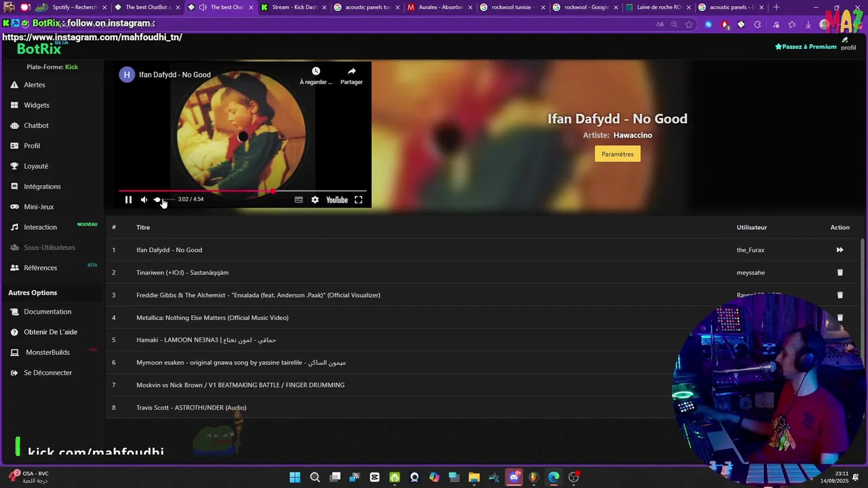Open Références in the sidebar

click(x=41, y=268)
